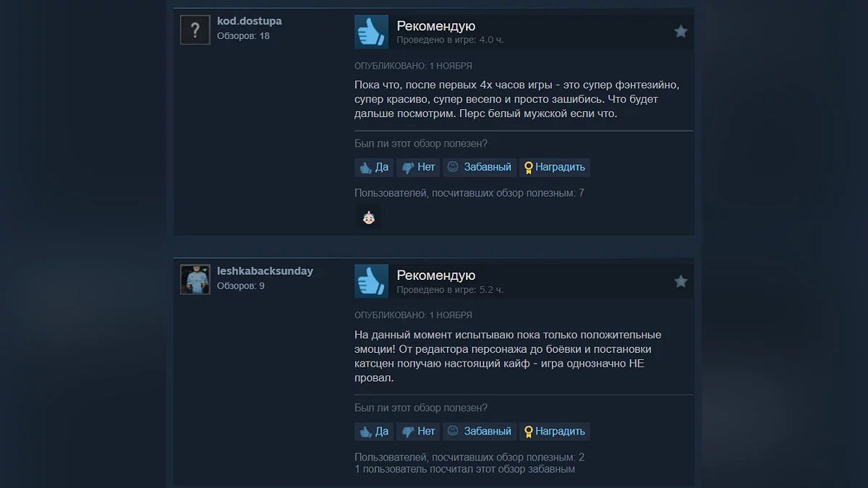Open the second 'Рекомендую' review title

point(436,275)
